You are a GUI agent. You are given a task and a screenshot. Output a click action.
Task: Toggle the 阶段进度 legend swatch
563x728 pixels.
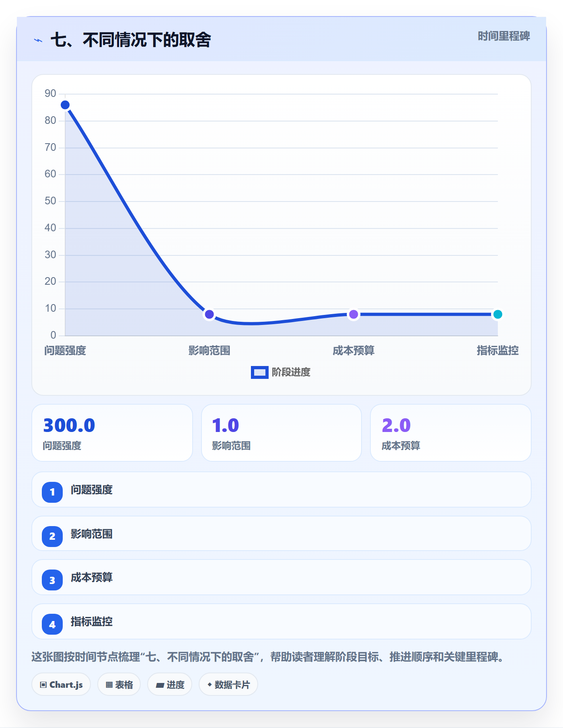pos(259,372)
